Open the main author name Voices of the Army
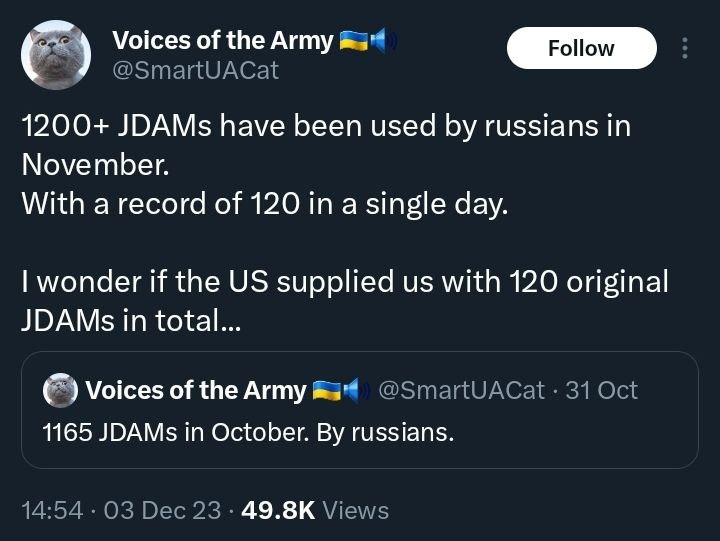The width and height of the screenshot is (720, 541). (x=222, y=41)
